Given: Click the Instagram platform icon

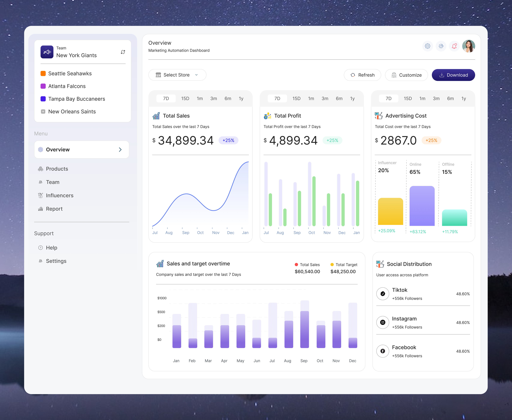Looking at the screenshot, I should 383,322.
